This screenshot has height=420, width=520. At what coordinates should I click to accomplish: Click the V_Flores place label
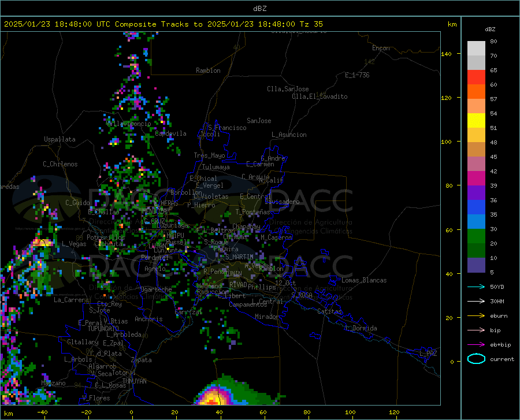coord(96,398)
